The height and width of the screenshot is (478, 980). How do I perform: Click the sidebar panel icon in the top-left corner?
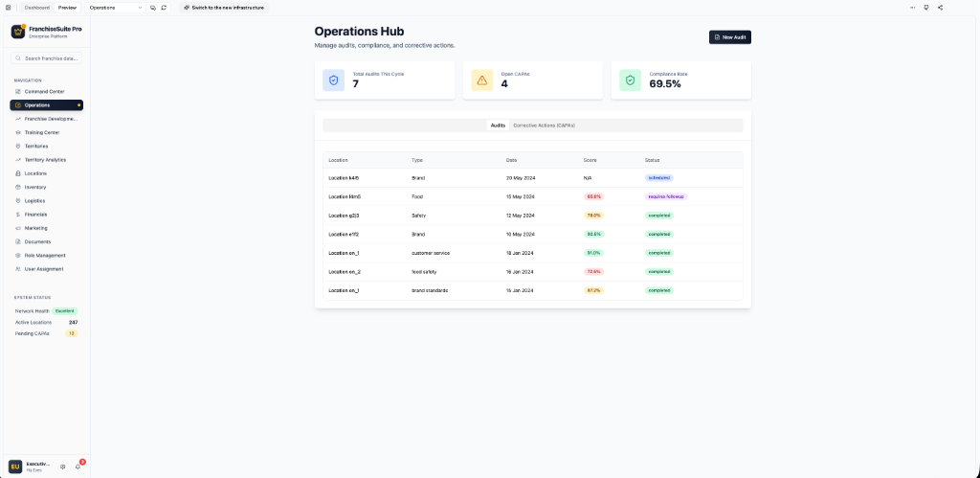8,8
